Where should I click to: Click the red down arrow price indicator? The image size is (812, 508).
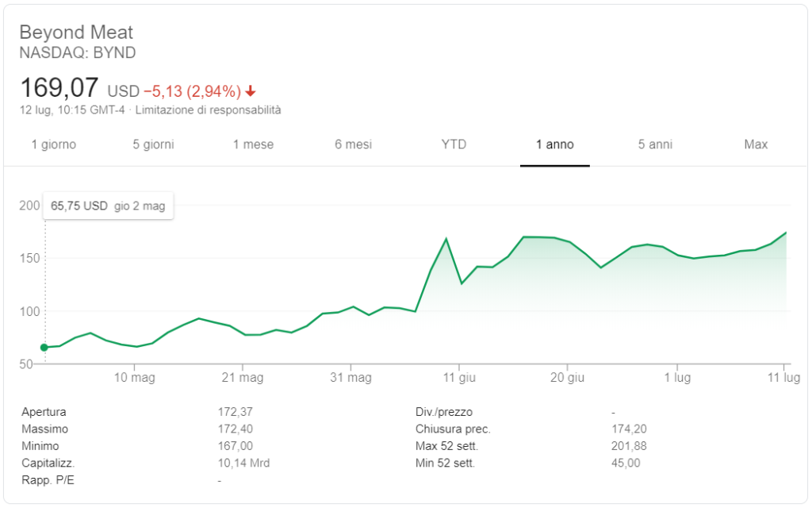click(251, 91)
